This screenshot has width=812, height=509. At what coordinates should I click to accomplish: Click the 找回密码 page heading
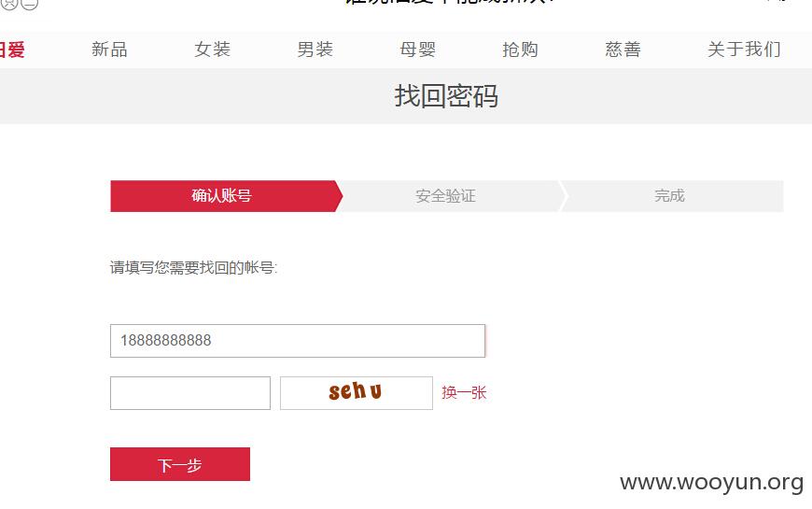tap(446, 96)
